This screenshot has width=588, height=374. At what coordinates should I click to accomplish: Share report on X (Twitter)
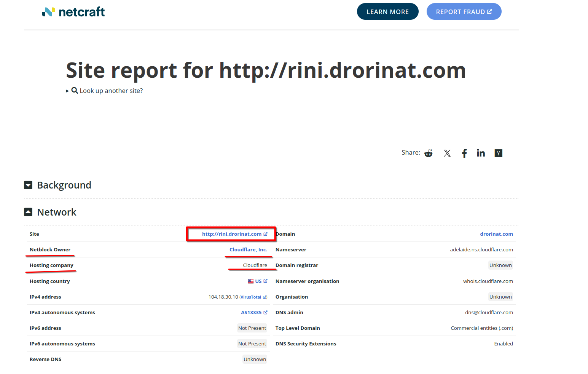pos(447,153)
